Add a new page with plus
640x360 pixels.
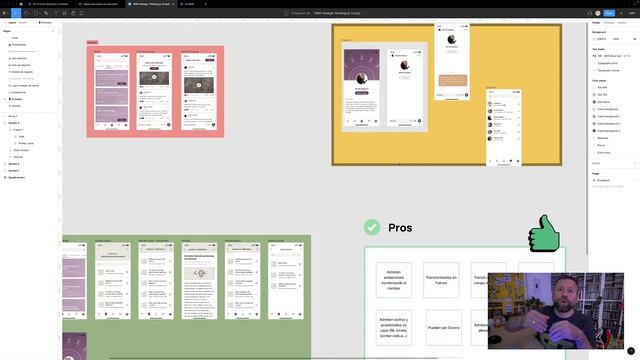(x=52, y=31)
